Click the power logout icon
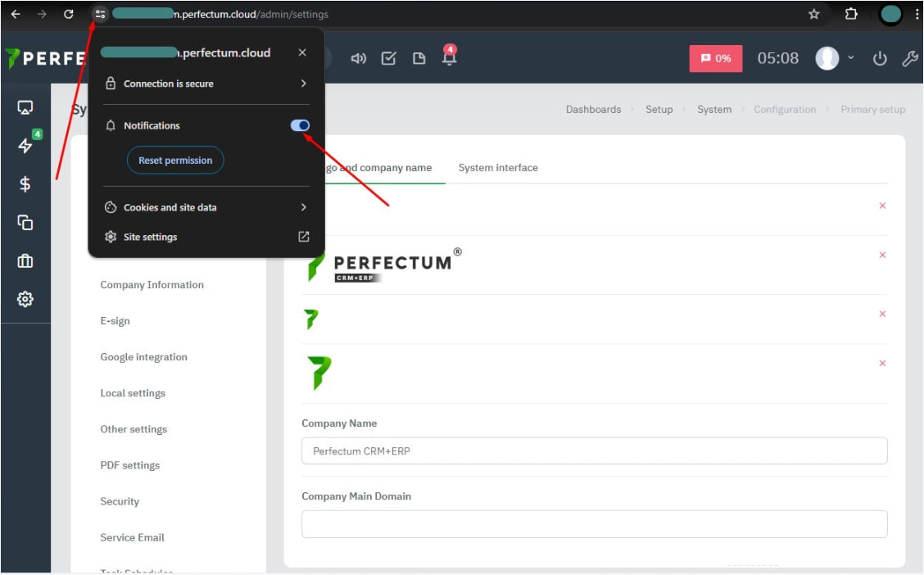Image resolution: width=924 pixels, height=575 pixels. (x=880, y=59)
